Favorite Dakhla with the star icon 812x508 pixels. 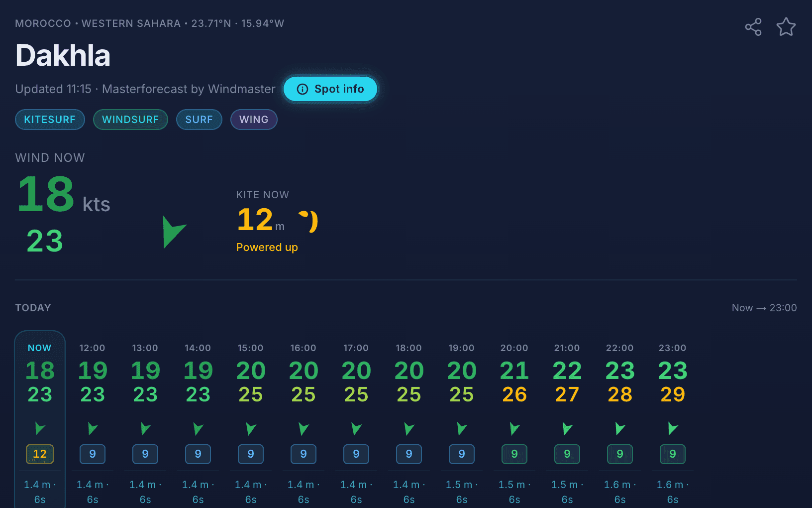pos(786,27)
